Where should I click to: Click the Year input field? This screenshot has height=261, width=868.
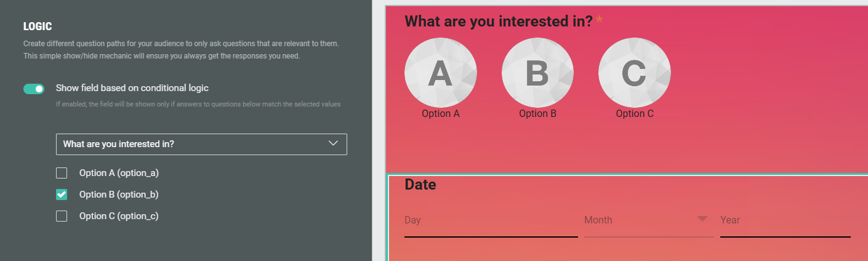tap(785, 220)
